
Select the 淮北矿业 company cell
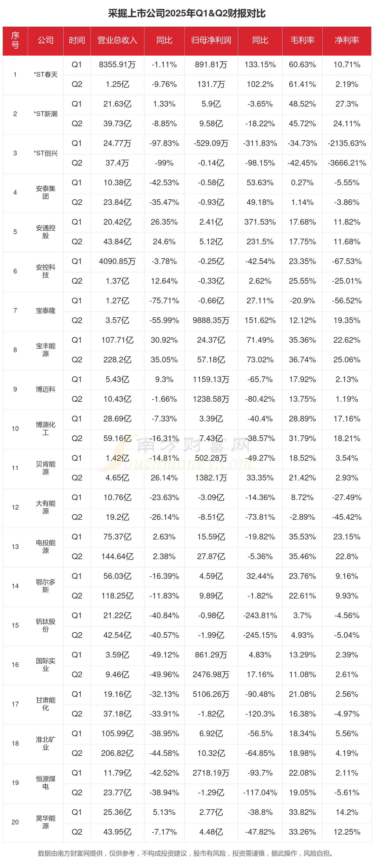pyautogui.click(x=46, y=743)
